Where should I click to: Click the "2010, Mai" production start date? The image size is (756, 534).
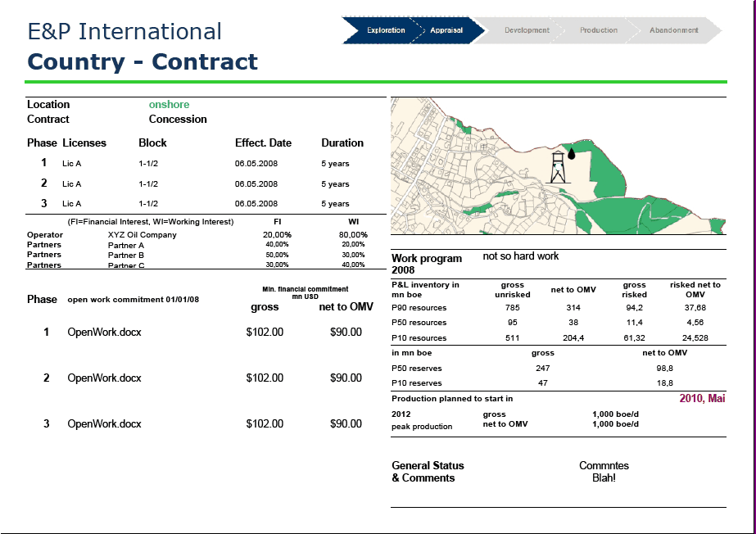point(702,399)
